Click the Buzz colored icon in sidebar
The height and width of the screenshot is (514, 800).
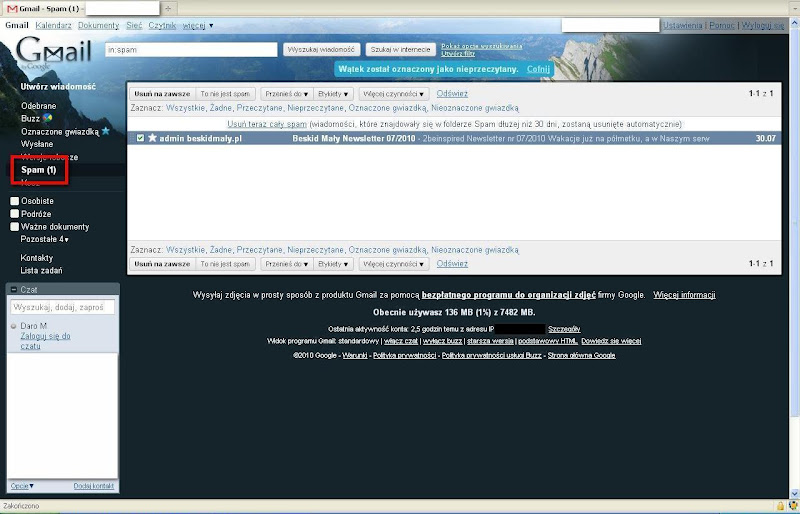tap(47, 118)
